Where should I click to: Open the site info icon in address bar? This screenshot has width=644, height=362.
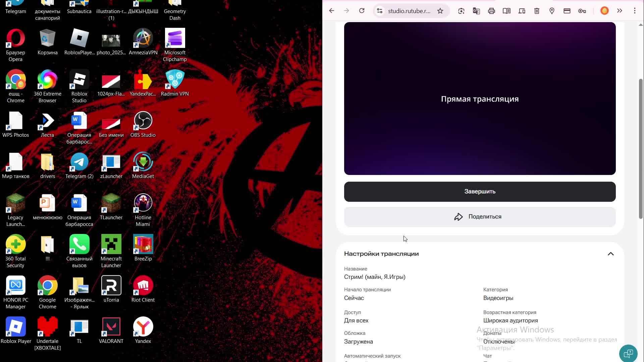[380, 11]
